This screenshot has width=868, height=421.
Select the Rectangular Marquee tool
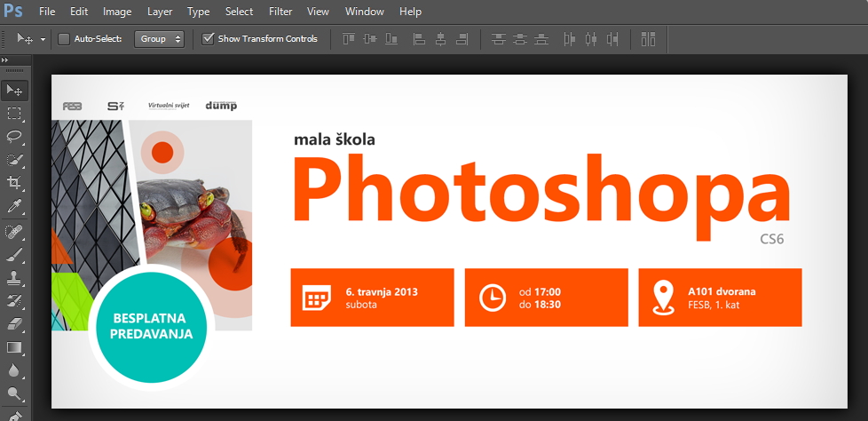click(x=14, y=114)
